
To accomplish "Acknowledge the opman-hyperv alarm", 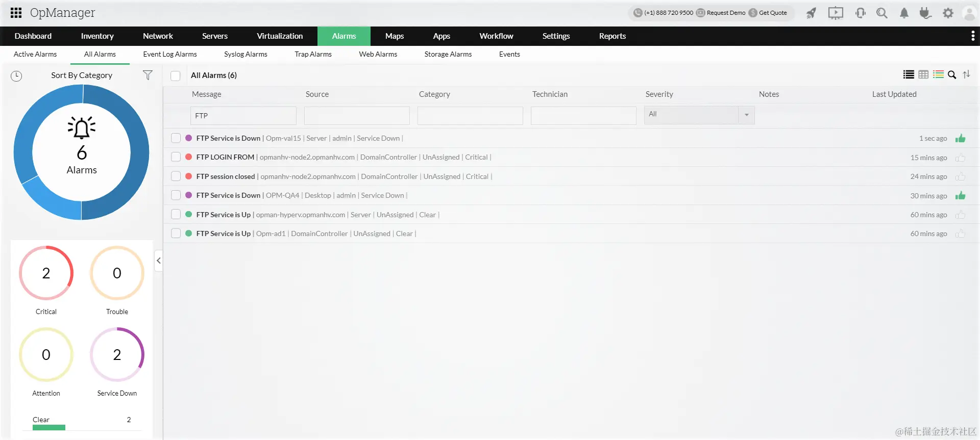I will point(960,215).
